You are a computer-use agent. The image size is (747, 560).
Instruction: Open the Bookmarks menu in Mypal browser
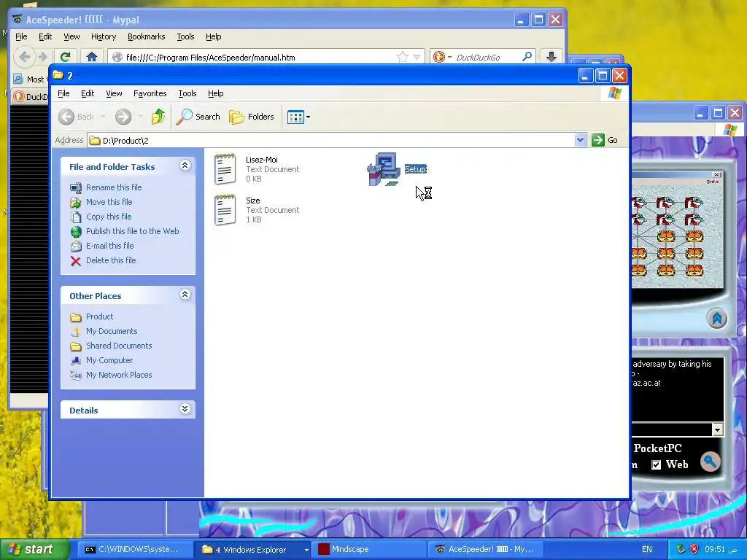pos(146,36)
